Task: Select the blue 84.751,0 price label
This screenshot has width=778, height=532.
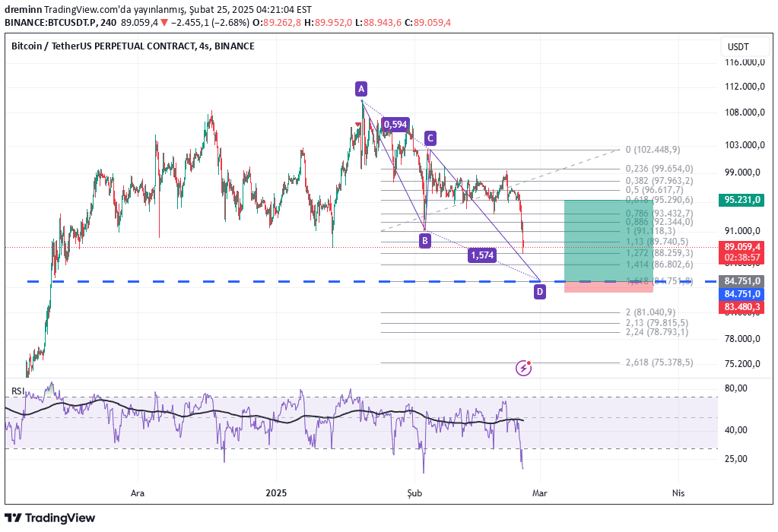Action: pyautogui.click(x=741, y=293)
